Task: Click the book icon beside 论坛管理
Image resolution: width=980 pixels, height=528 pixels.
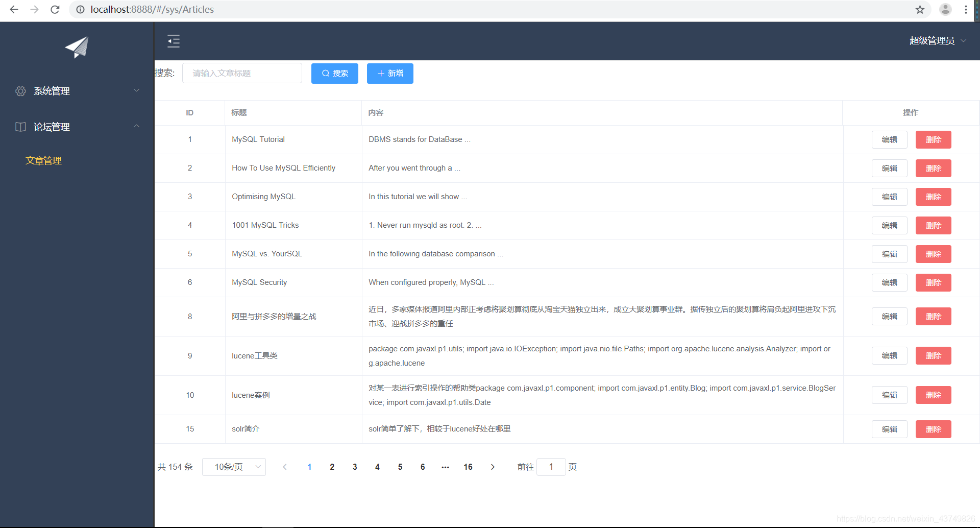Action: [20, 127]
